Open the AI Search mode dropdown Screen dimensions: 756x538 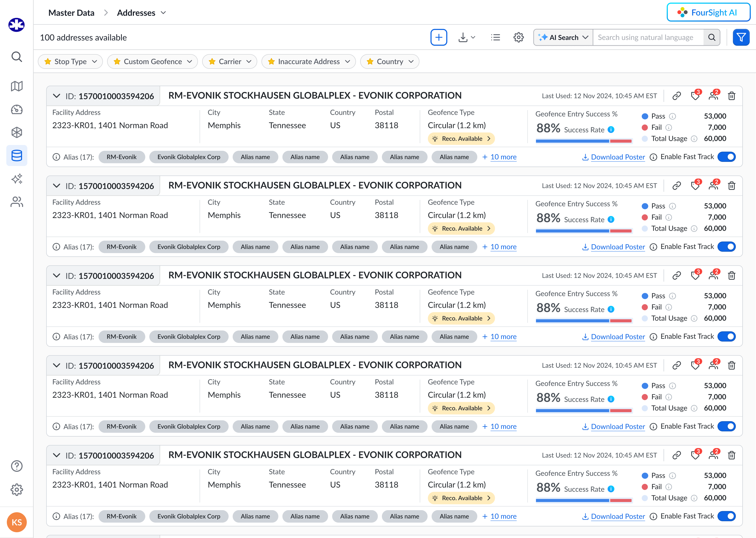pyautogui.click(x=563, y=38)
